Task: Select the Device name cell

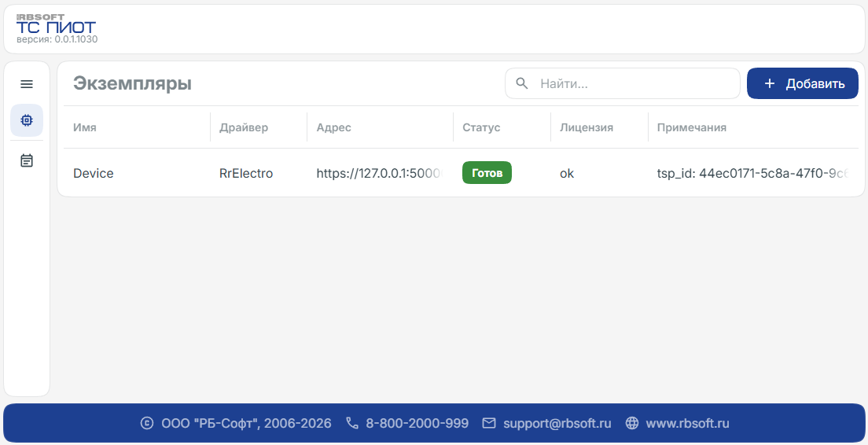Action: pyautogui.click(x=93, y=173)
